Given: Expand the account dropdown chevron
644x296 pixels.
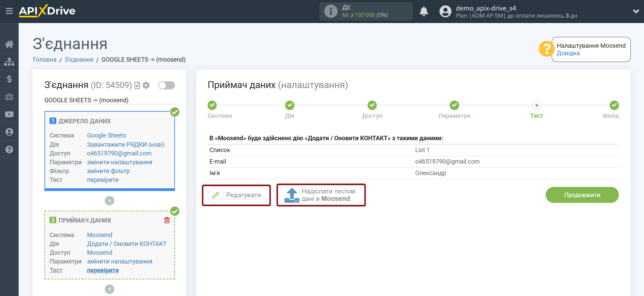Looking at the screenshot, I should [x=636, y=11].
